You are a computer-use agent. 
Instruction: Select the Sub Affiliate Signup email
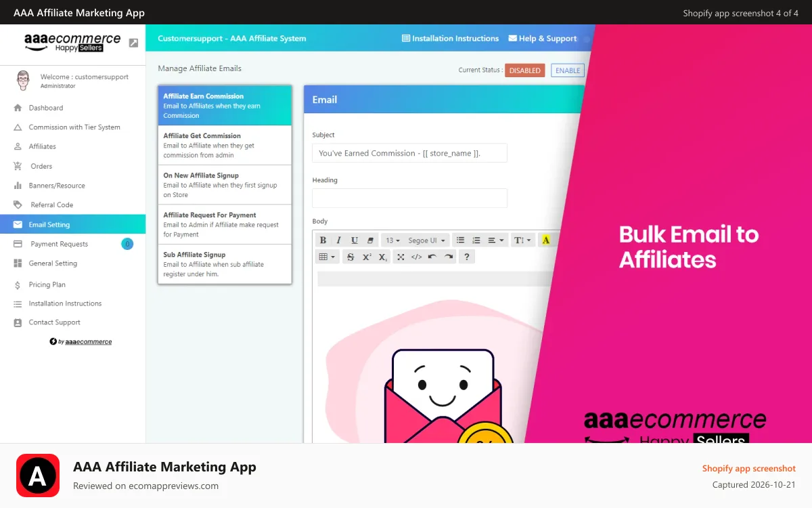225,264
